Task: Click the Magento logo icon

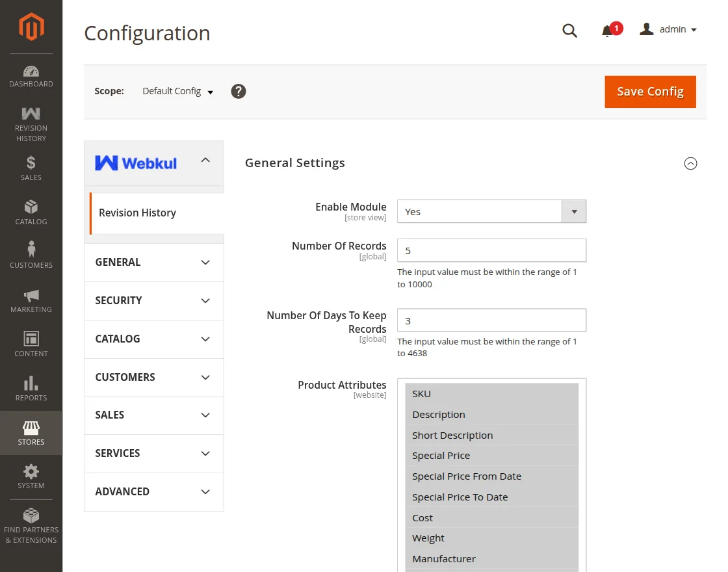Action: click(31, 27)
